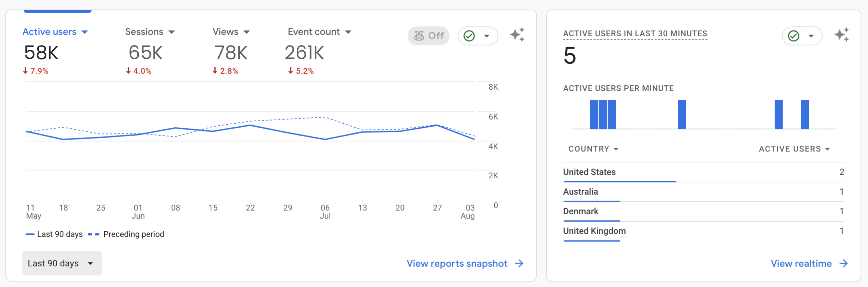Viewport: 868px width, 287px height.
Task: Click the insights sparkle icon on the realtime card
Action: coord(842,35)
